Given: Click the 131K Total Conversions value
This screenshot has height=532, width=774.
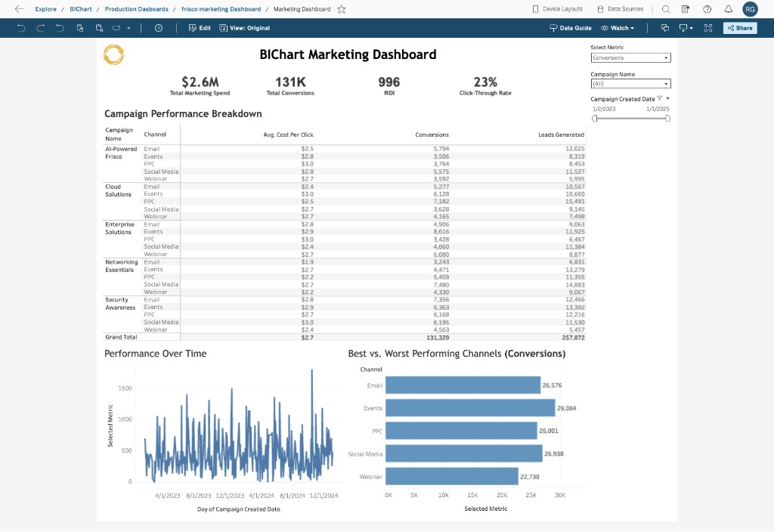Looking at the screenshot, I should pos(290,82).
